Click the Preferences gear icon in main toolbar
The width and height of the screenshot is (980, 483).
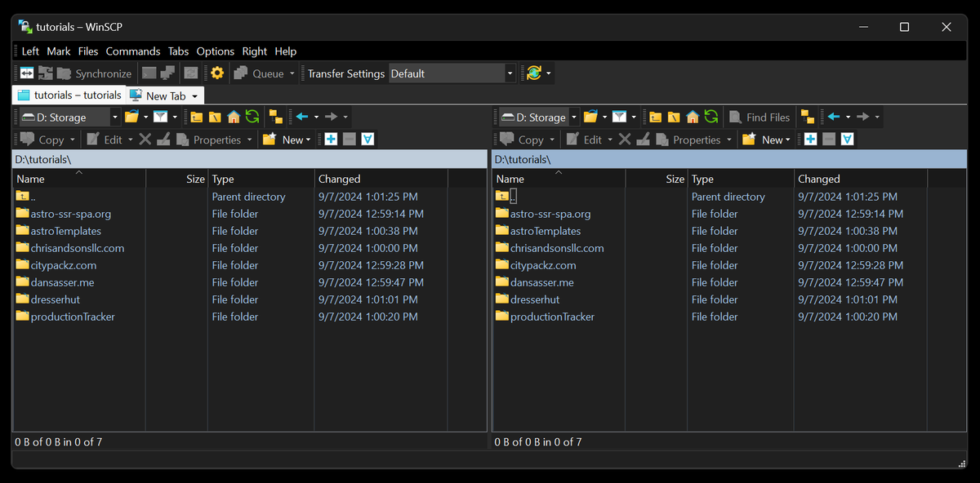tap(217, 73)
